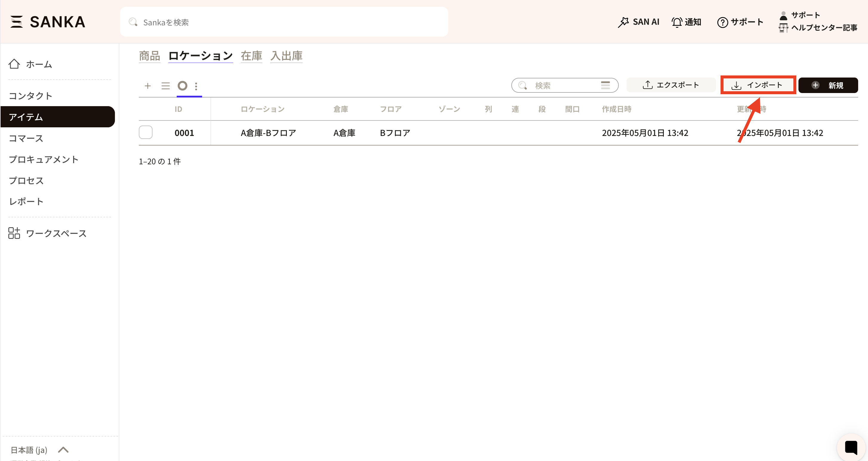Open the chat widget in the corner
Screen dimensions: 868x461
point(851,448)
